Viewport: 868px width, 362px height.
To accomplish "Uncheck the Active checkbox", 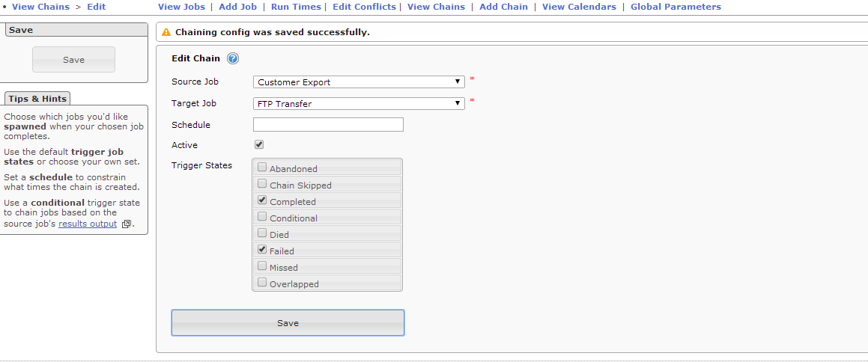I will [259, 145].
